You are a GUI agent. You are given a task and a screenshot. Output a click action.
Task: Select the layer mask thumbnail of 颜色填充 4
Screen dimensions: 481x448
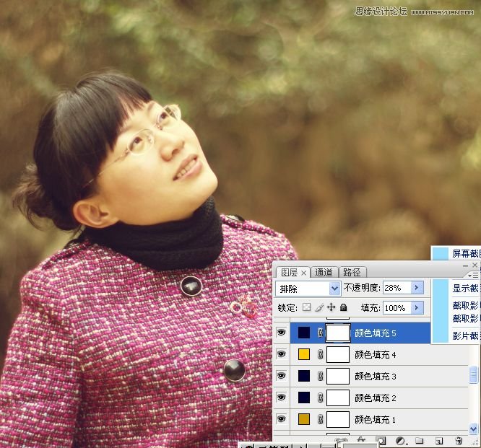click(x=338, y=354)
